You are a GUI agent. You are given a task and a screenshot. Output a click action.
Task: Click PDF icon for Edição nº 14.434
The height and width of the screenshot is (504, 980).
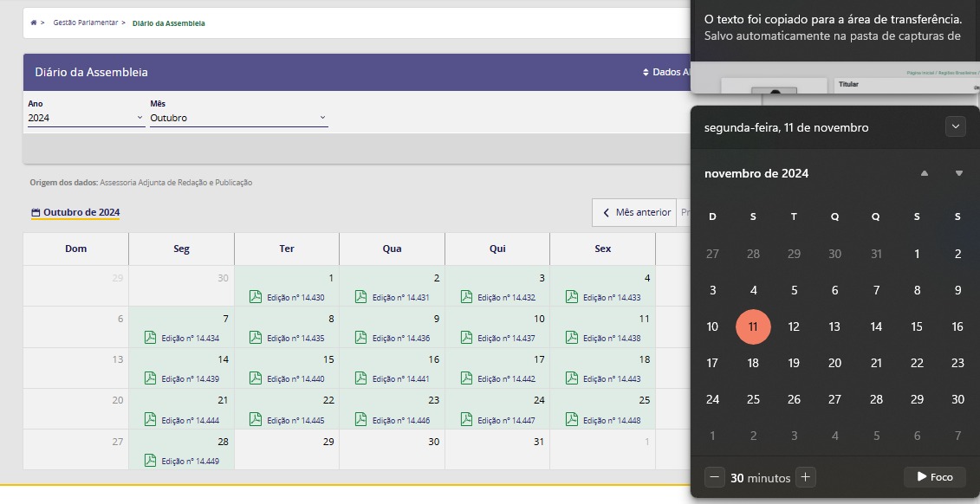click(x=150, y=338)
